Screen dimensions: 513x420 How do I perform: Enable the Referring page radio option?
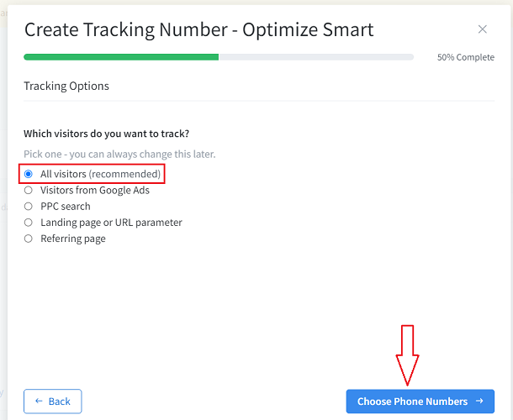pyautogui.click(x=29, y=239)
